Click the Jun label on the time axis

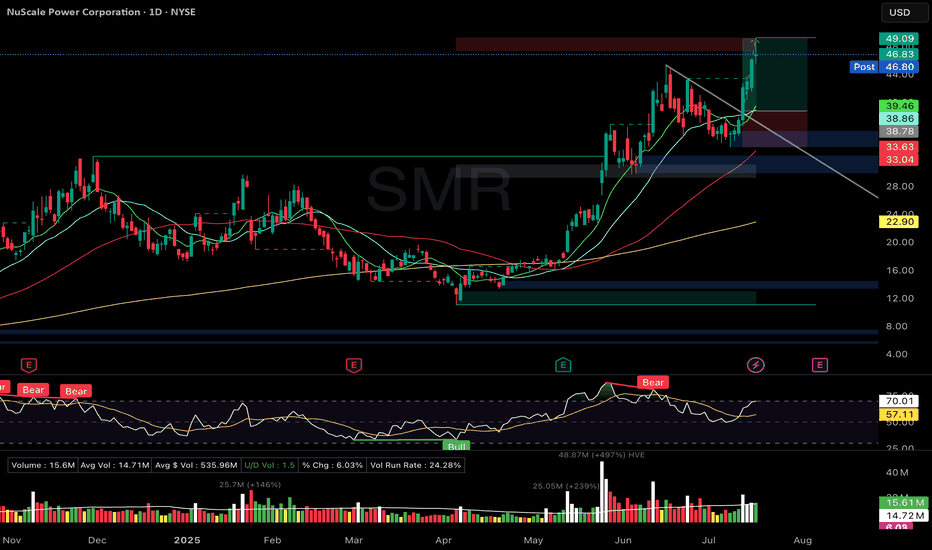[623, 540]
